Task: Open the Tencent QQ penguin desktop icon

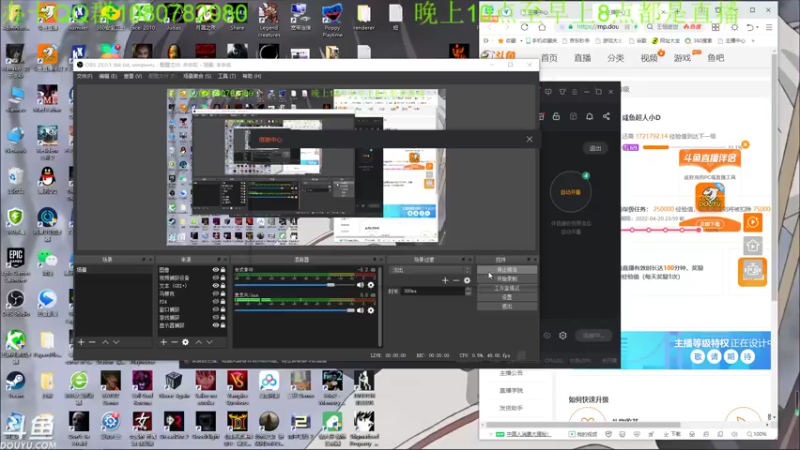Action: click(47, 180)
